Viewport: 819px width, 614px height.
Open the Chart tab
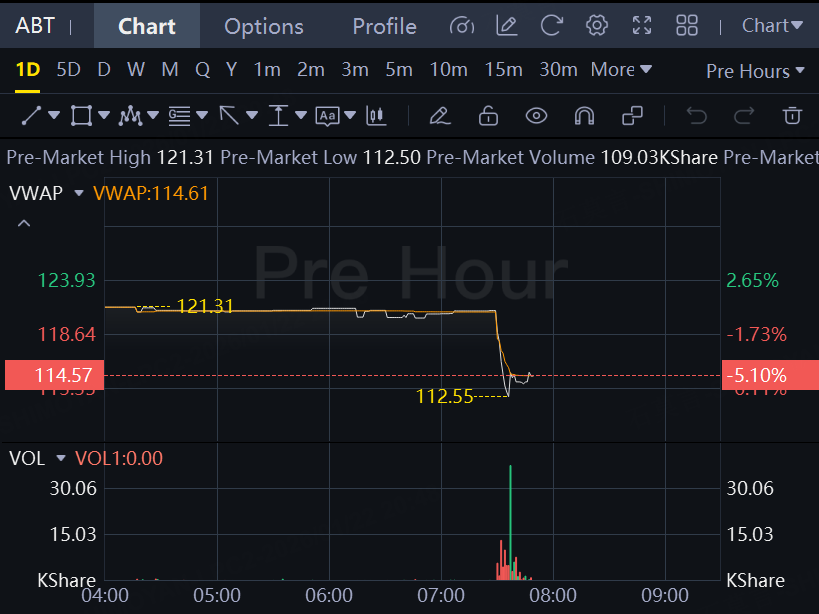click(x=147, y=26)
